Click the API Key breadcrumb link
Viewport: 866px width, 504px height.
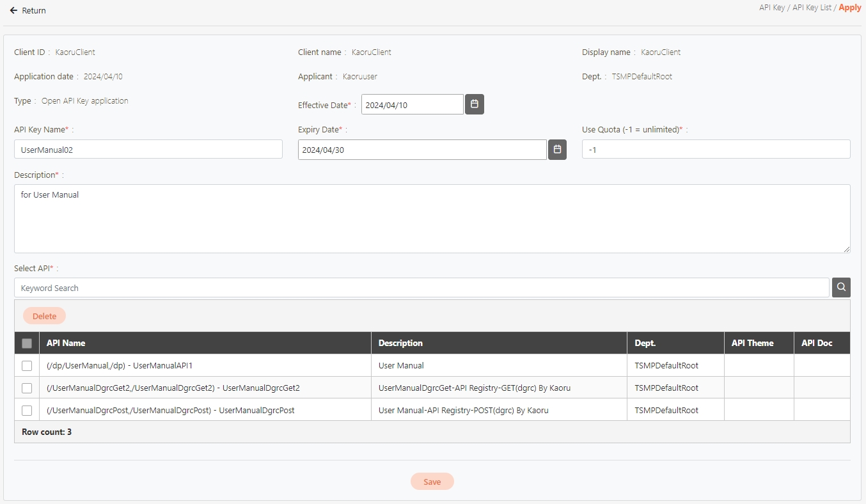click(771, 8)
